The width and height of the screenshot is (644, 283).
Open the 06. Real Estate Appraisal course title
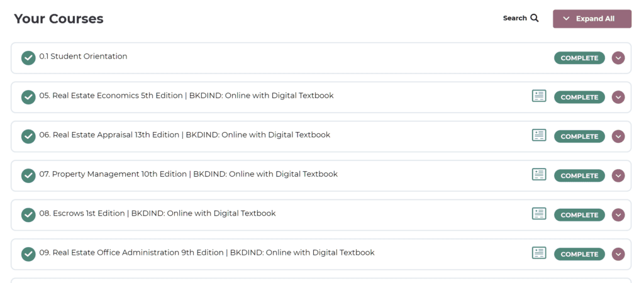pyautogui.click(x=185, y=135)
